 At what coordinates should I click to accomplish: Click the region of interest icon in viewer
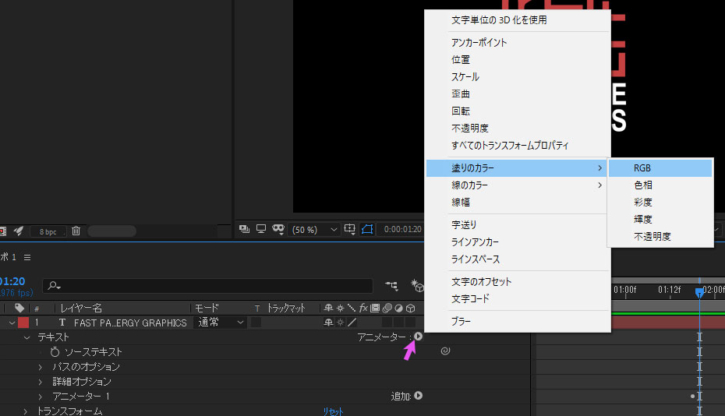[349, 228]
